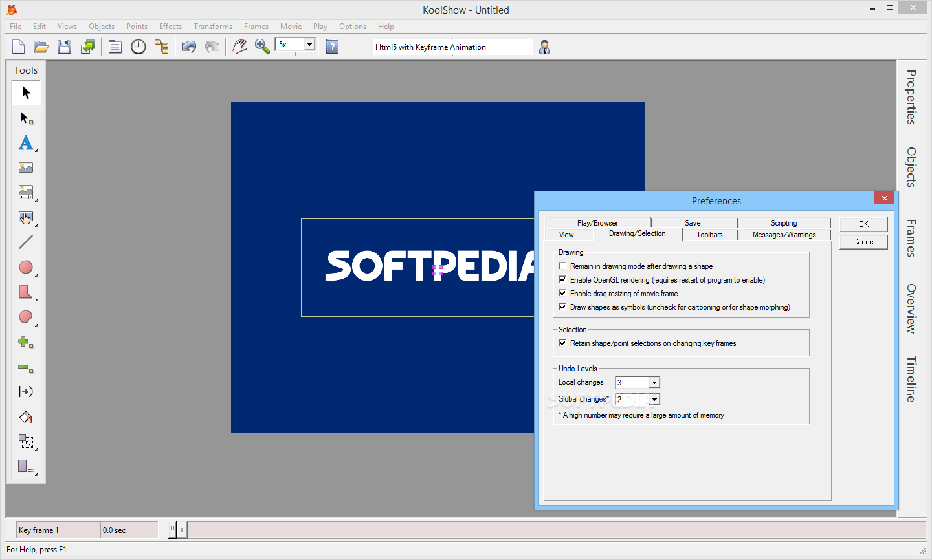Click the zoom magnifier icon
Image resolution: width=932 pixels, height=560 pixels.
262,47
